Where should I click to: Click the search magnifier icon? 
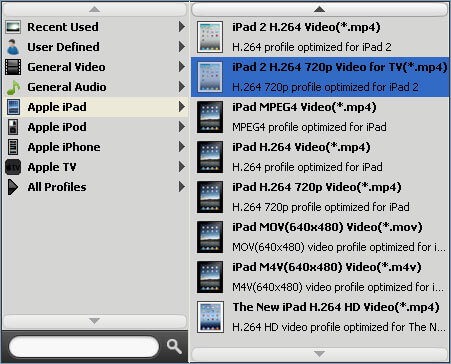(x=174, y=347)
